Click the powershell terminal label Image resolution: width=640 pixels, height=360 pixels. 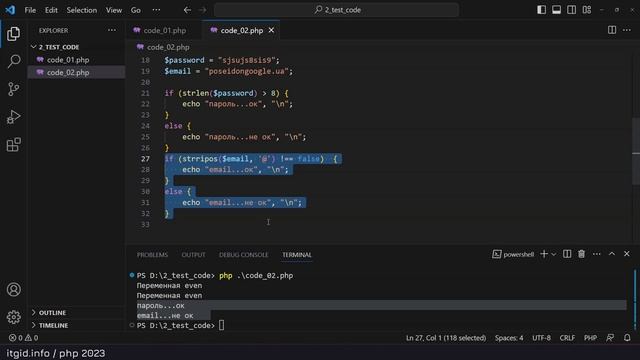pyautogui.click(x=513, y=254)
